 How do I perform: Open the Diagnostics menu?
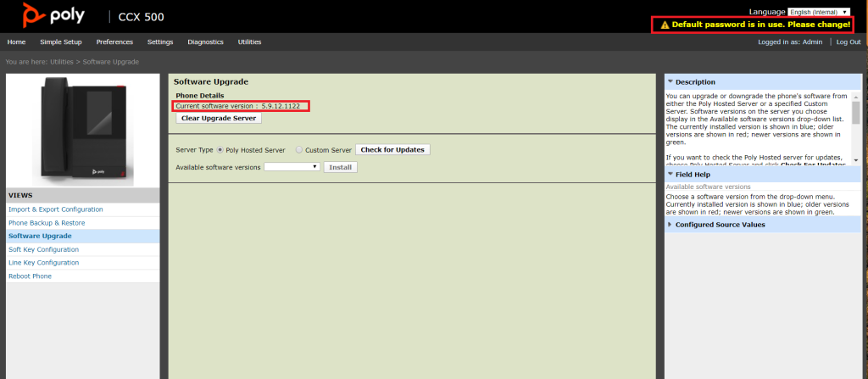[205, 42]
